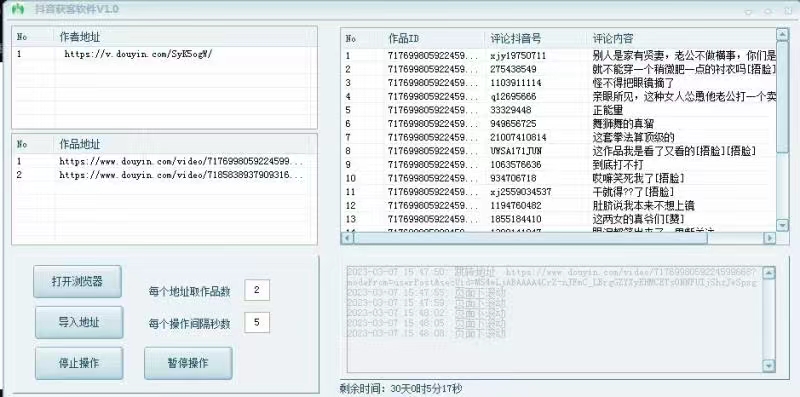Click the 作品ID column header
The height and width of the screenshot is (397, 800).
[404, 38]
